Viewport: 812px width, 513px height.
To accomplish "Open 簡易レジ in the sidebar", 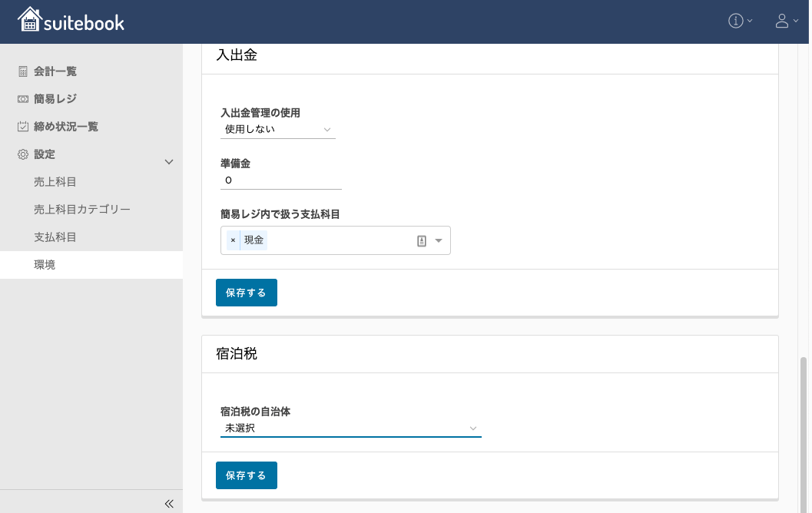I will 55,99.
